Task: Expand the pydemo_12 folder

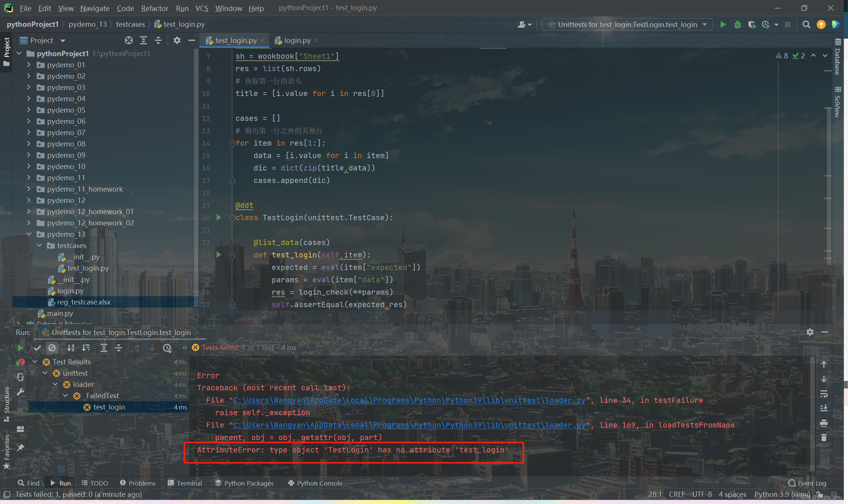Action: point(29,200)
